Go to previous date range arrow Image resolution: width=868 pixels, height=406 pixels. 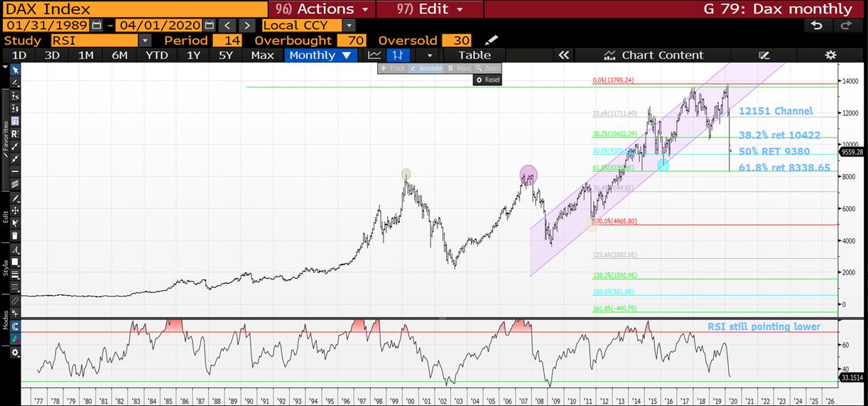pyautogui.click(x=229, y=25)
